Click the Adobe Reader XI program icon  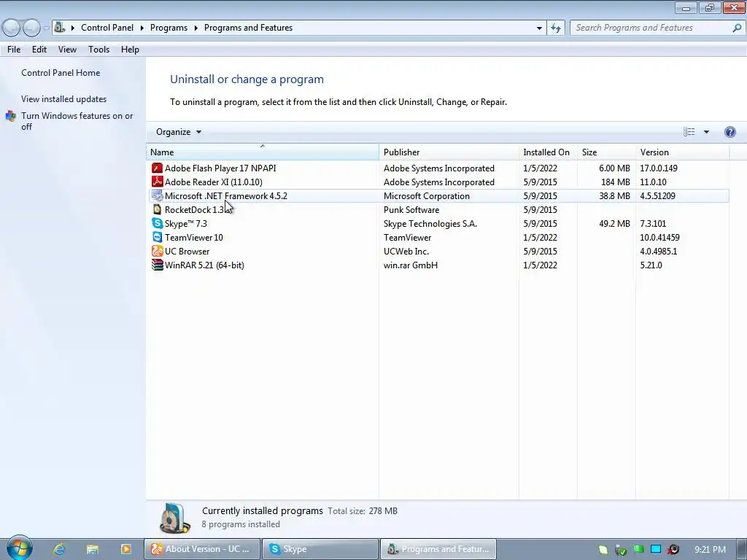(157, 182)
